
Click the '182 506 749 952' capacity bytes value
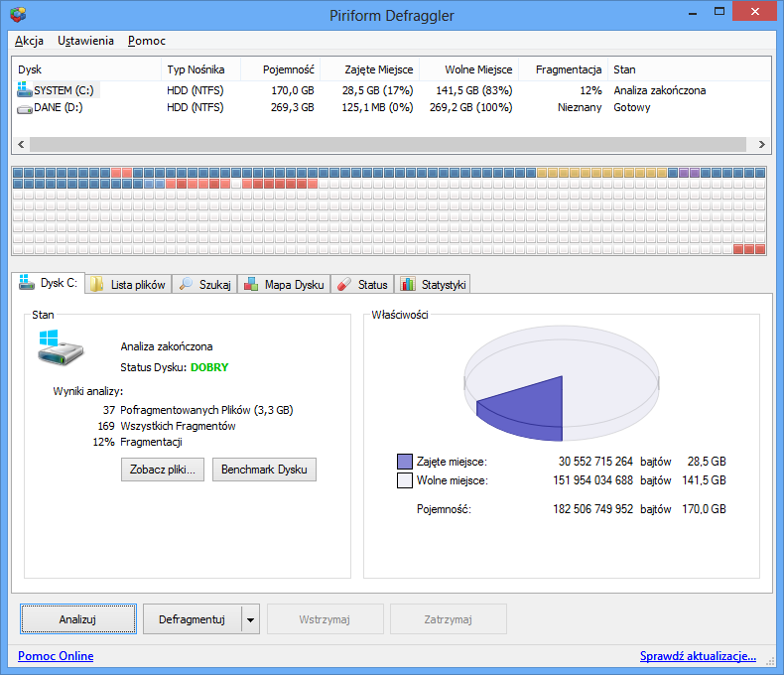(593, 509)
